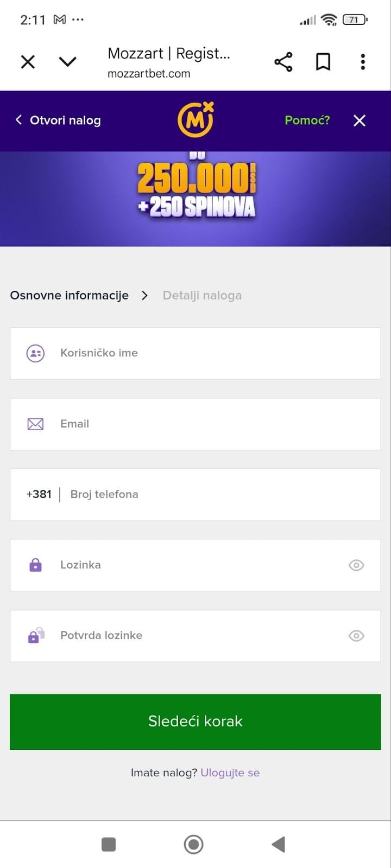
Task: Share the page via share icon
Action: pyautogui.click(x=283, y=62)
